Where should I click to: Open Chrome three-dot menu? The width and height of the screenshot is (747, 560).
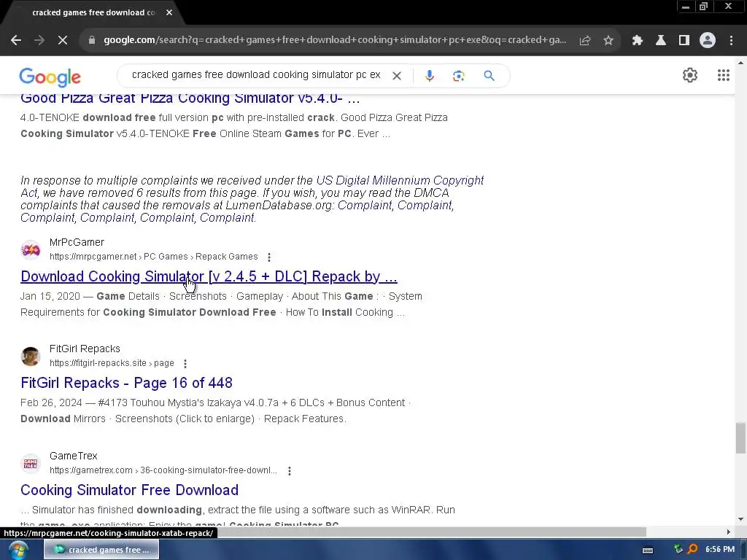731,41
